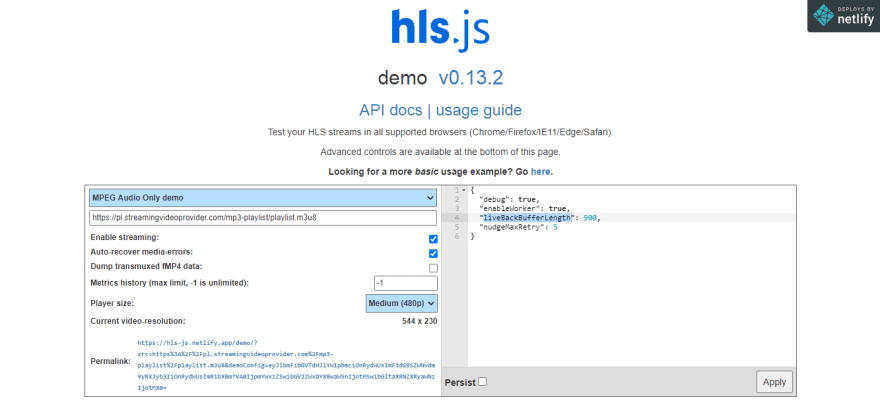Click the 900 value in config editor
Image resolution: width=880 pixels, height=401 pixels.
point(590,218)
